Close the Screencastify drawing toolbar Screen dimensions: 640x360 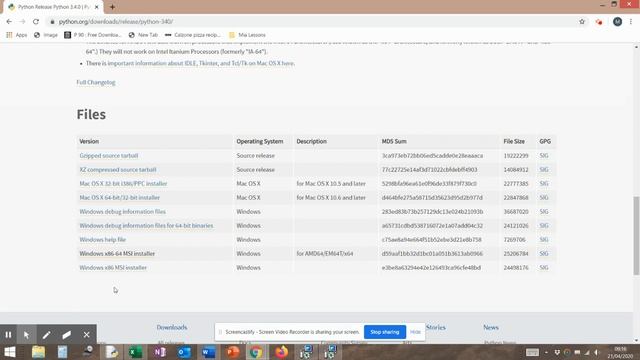(x=87, y=335)
